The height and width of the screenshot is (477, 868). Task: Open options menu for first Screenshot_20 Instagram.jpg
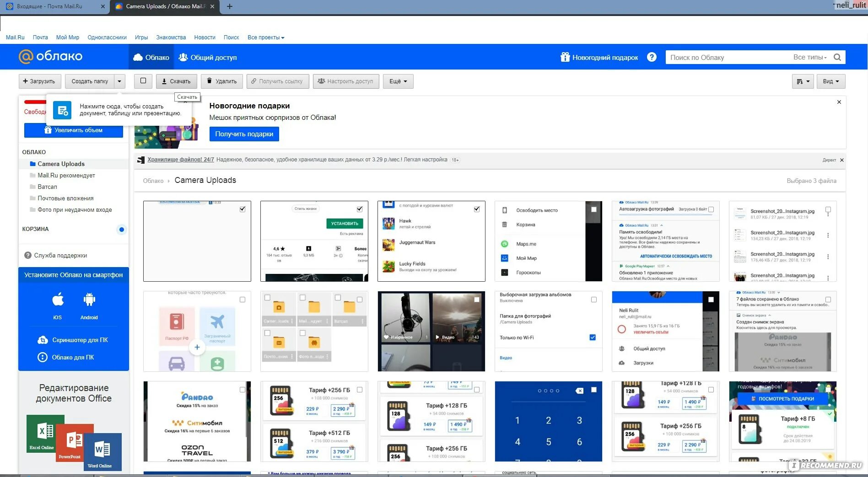tap(828, 214)
